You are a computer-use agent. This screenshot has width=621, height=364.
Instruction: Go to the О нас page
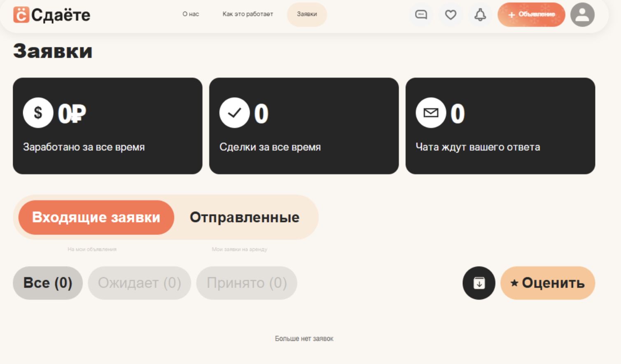tap(191, 14)
